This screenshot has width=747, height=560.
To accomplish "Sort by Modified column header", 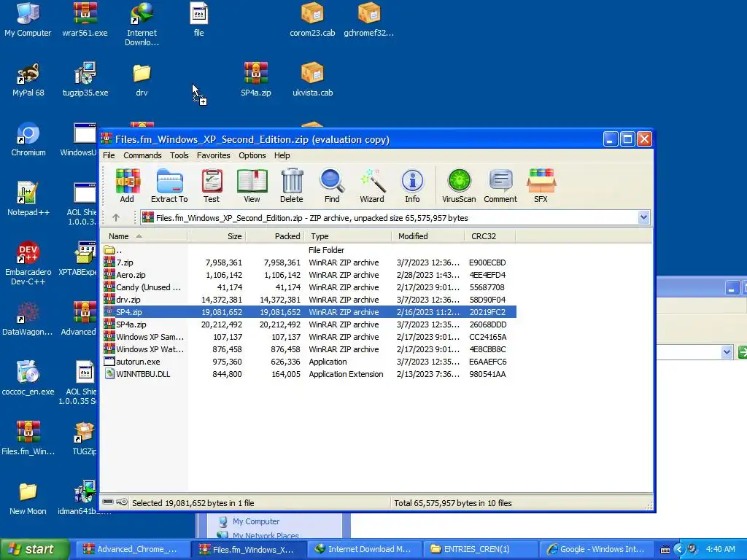I will point(427,236).
